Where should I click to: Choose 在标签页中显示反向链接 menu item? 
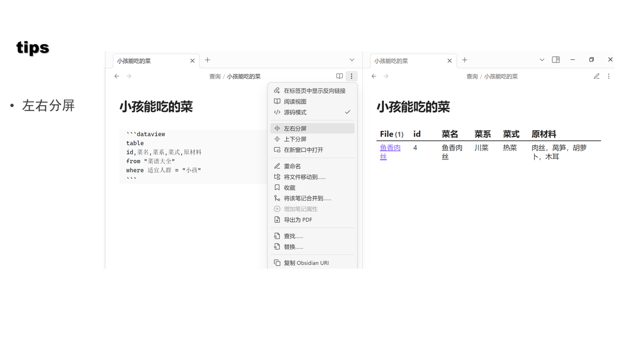point(312,91)
